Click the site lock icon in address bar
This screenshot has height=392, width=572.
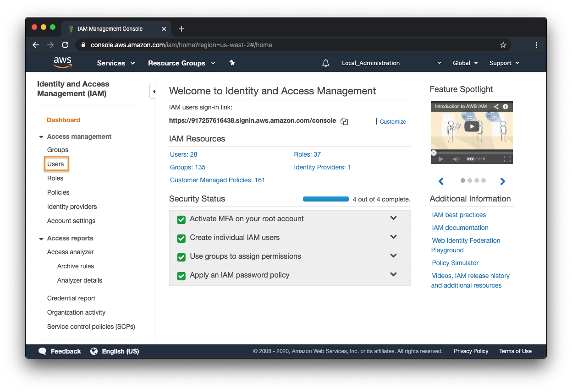(x=83, y=45)
